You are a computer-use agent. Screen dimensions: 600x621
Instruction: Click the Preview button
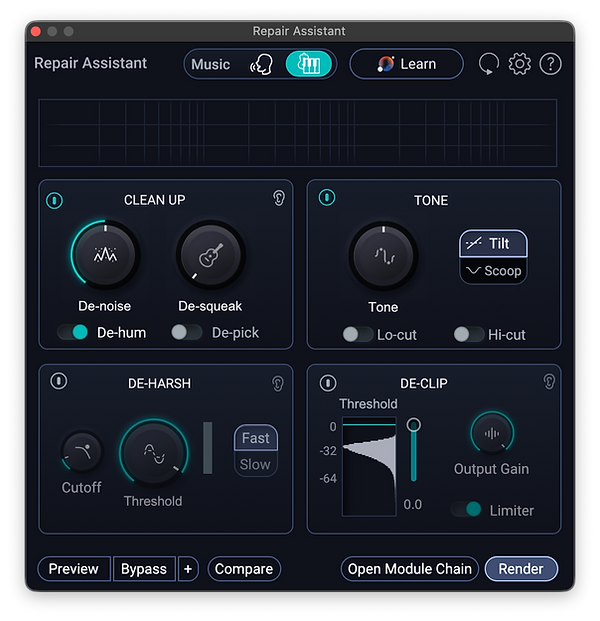[x=74, y=569]
